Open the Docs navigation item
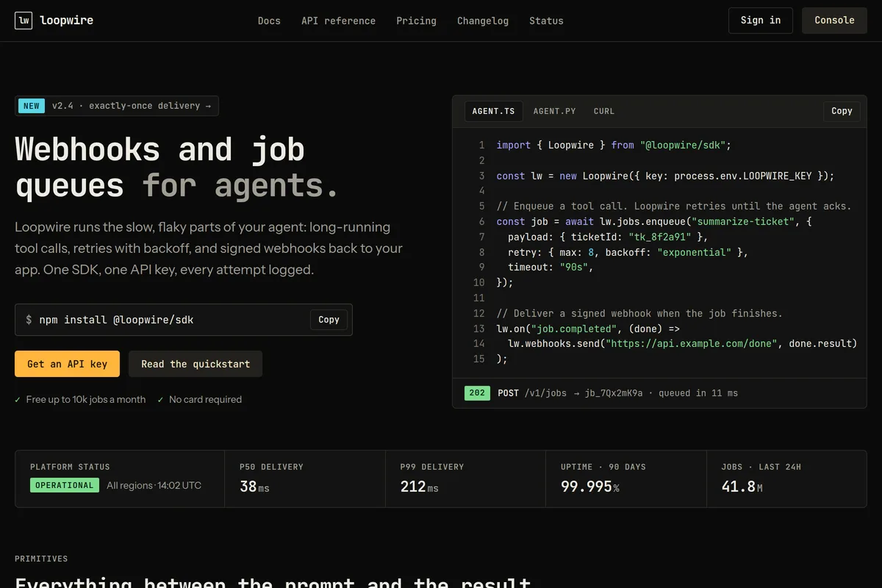This screenshot has width=882, height=588. 269,21
